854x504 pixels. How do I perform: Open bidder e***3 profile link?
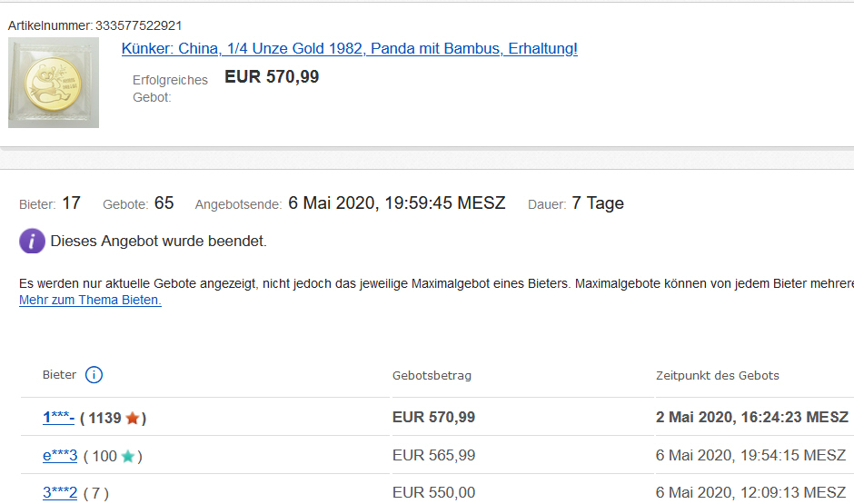(x=60, y=456)
